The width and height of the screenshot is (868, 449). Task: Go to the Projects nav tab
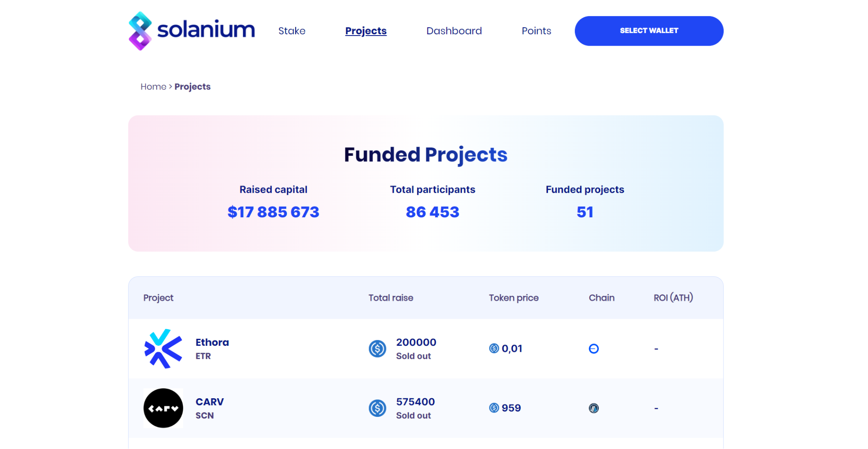(x=366, y=31)
